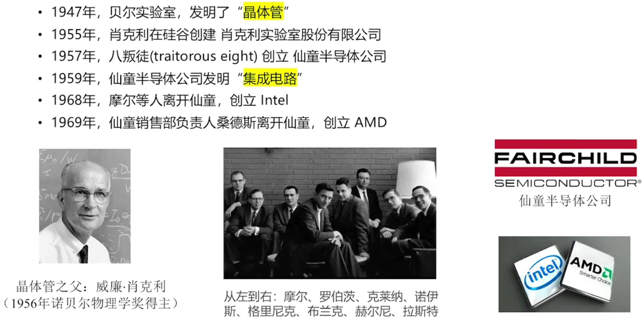Click the 仙童半导体公司 label under logo
This screenshot has height=319, width=644.
565,201
